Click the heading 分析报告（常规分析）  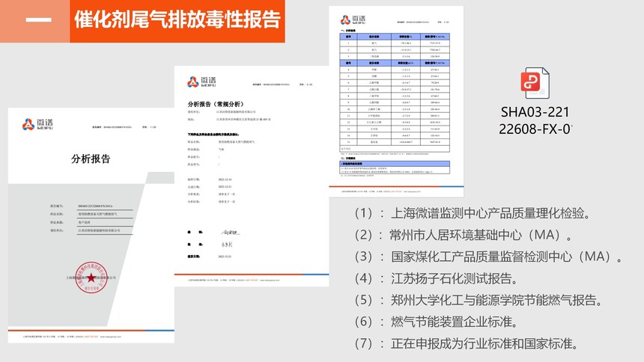pos(217,104)
